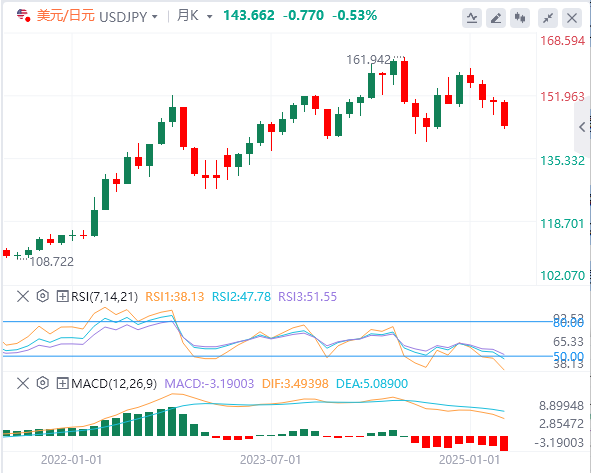Select the drawing pencil tool

pos(496,18)
